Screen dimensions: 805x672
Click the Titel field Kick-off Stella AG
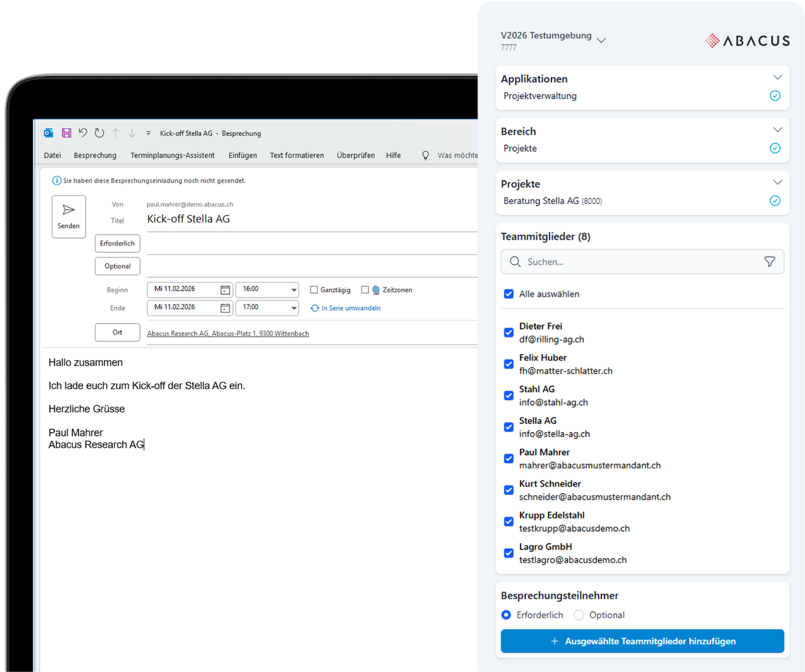(x=312, y=219)
